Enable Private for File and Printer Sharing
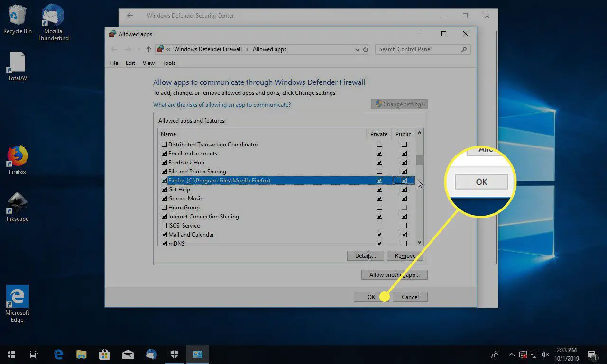607x364 pixels. 379,172
